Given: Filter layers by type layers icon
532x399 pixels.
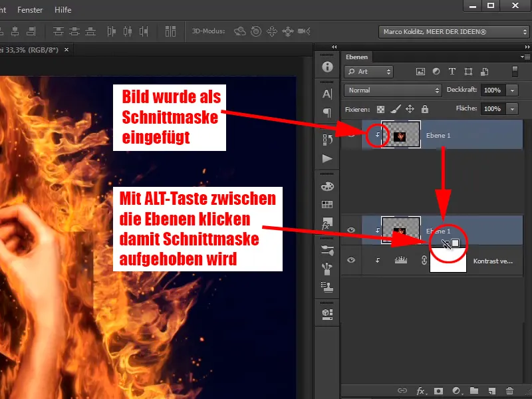Looking at the screenshot, I should pyautogui.click(x=452, y=71).
